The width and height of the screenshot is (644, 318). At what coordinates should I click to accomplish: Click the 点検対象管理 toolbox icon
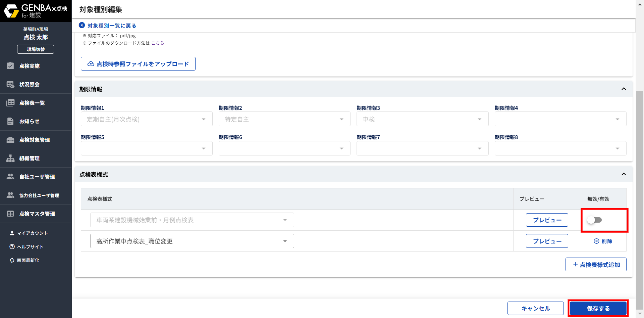click(x=10, y=140)
